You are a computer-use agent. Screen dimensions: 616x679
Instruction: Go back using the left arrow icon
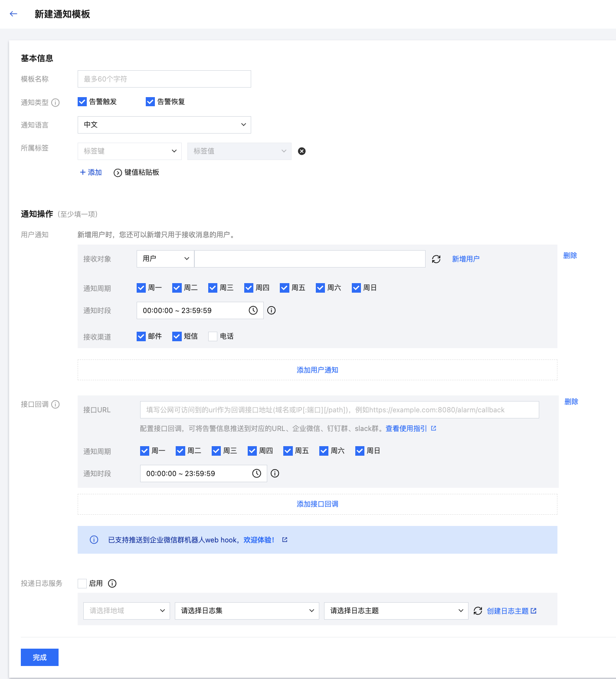pyautogui.click(x=13, y=14)
